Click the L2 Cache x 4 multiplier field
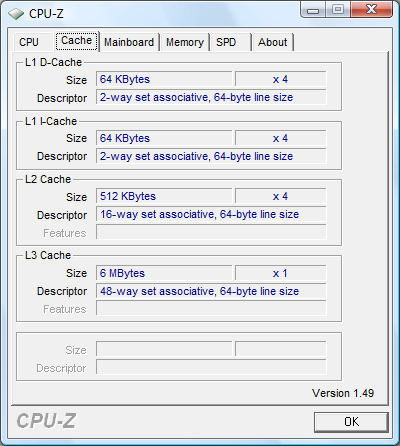The height and width of the screenshot is (446, 400). point(280,196)
